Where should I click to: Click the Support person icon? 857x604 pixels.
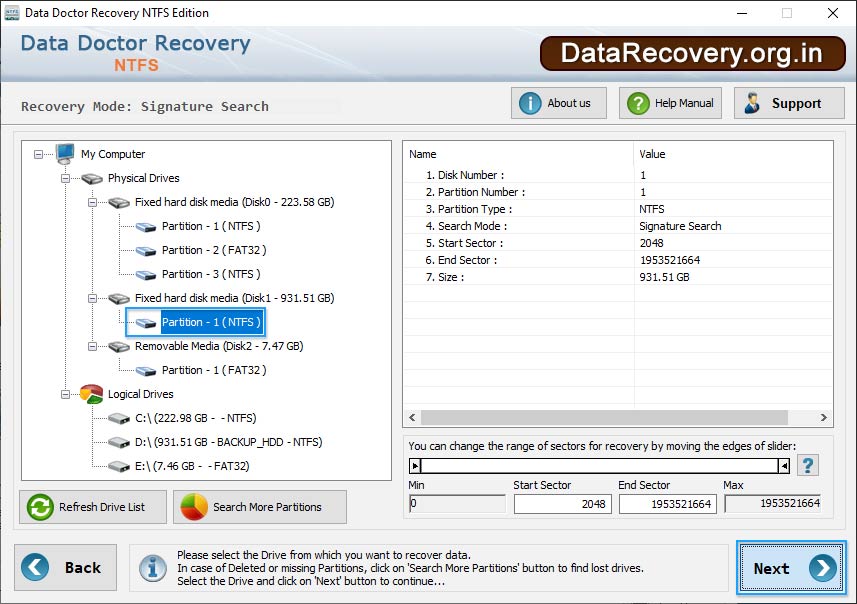752,103
